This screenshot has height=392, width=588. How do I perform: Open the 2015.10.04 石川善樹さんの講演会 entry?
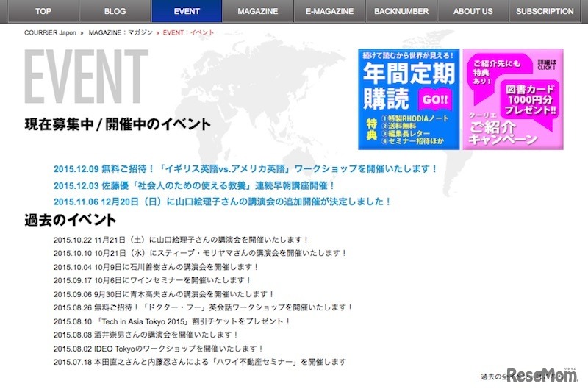tap(156, 267)
